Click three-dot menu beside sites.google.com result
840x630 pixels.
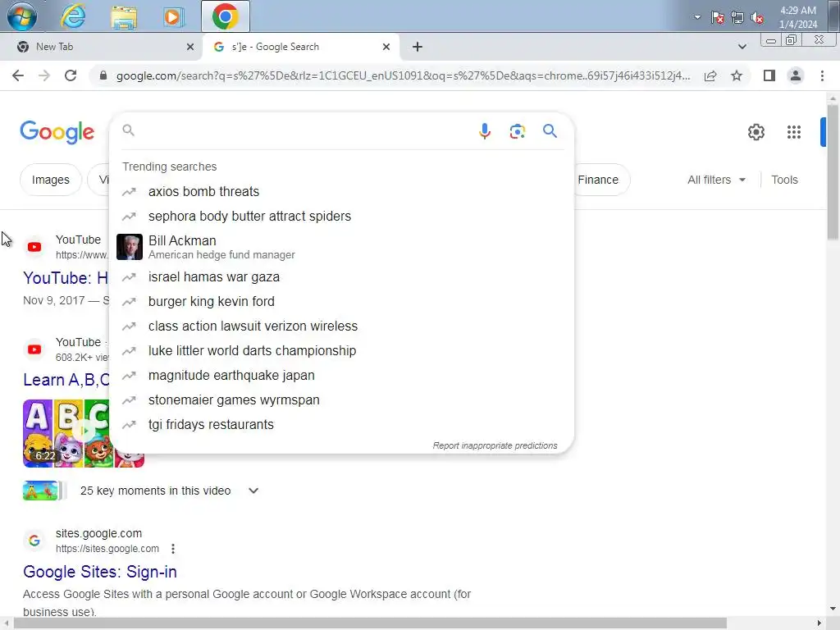tap(172, 549)
